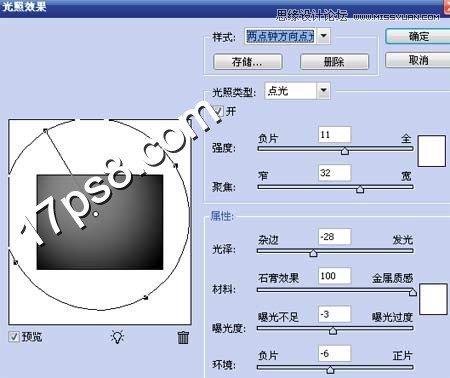Viewport: 450px width, 378px height.
Task: Click the 环境 ambience slider handle
Action: click(x=330, y=369)
